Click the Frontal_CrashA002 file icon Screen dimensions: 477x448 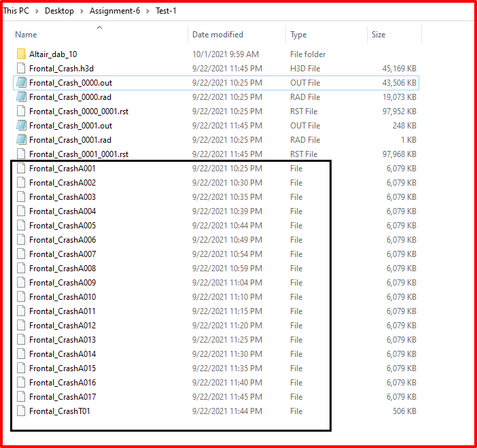point(21,183)
